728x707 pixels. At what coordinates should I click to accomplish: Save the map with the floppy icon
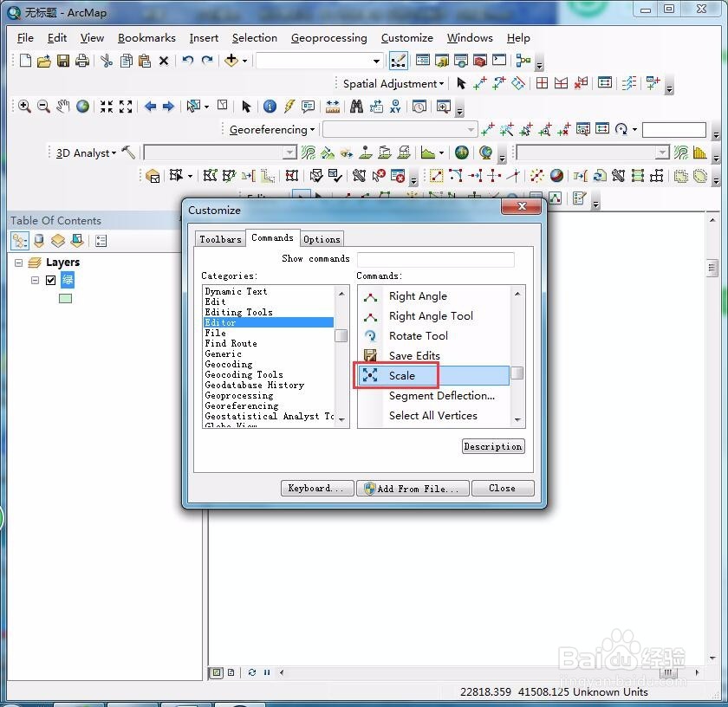coord(63,61)
